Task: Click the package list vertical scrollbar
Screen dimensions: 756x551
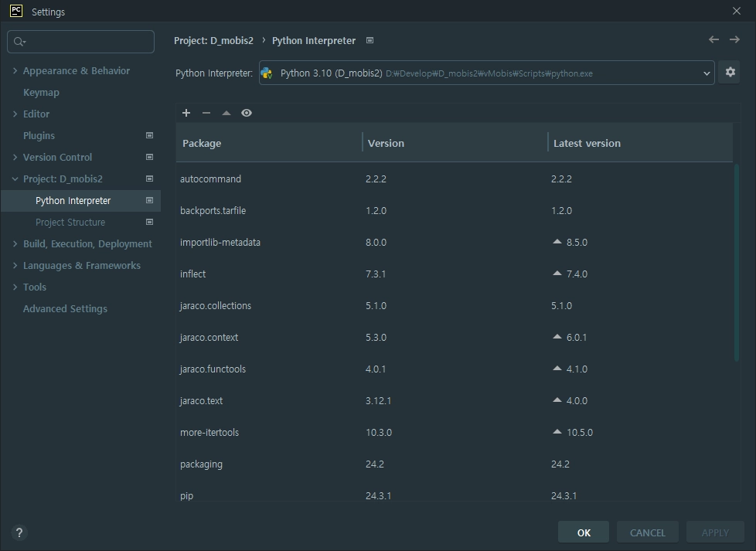Action: click(x=736, y=263)
